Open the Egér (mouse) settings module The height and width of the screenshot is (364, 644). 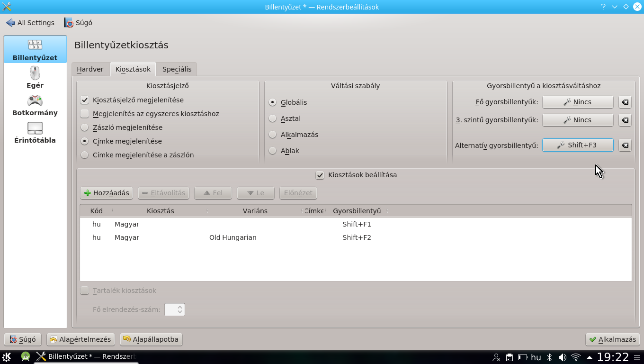point(35,77)
